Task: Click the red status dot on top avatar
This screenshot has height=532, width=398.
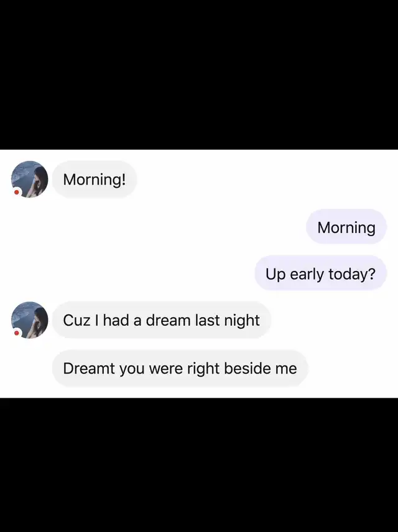Action: click(x=16, y=193)
